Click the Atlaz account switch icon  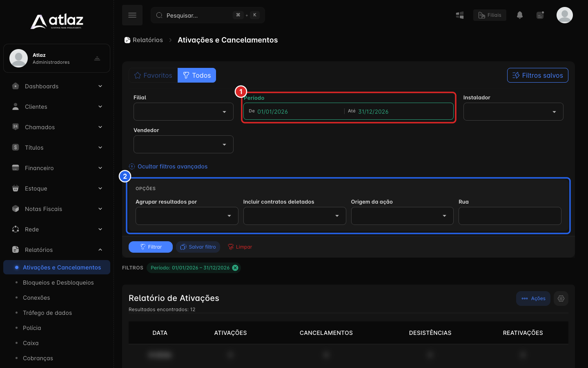[97, 58]
